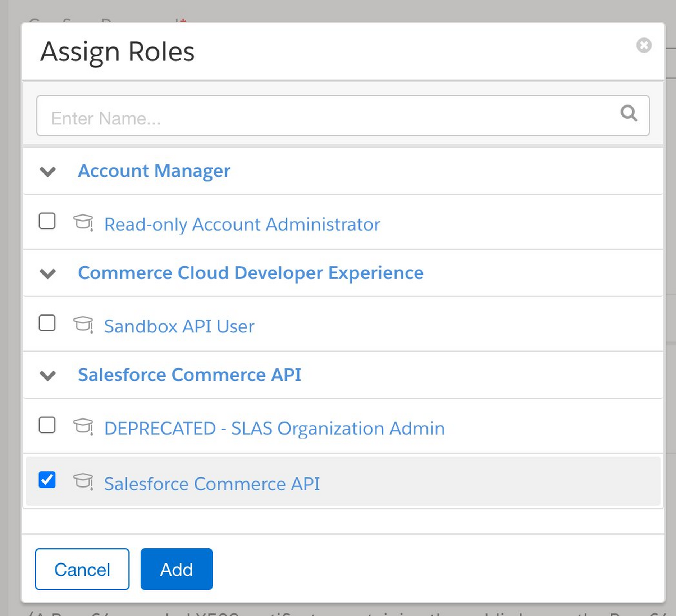Viewport: 676px width, 616px height.
Task: Check the Sandbox API User checkbox
Action: [47, 323]
